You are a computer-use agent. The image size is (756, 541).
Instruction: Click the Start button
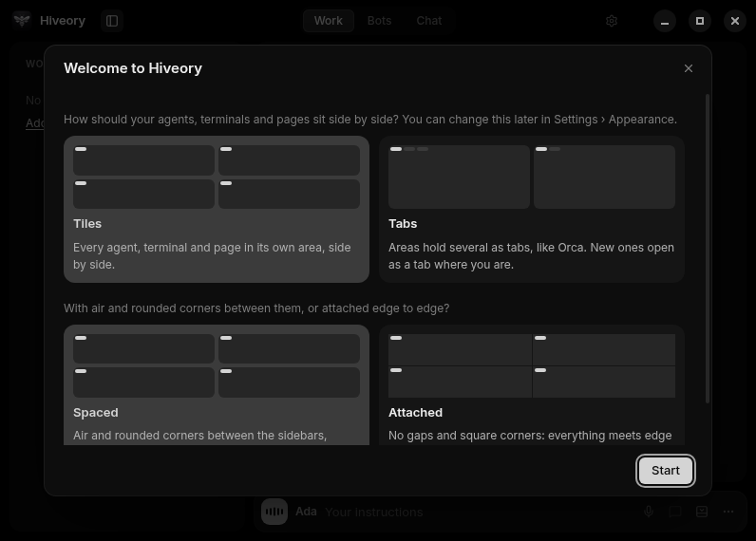coord(666,471)
